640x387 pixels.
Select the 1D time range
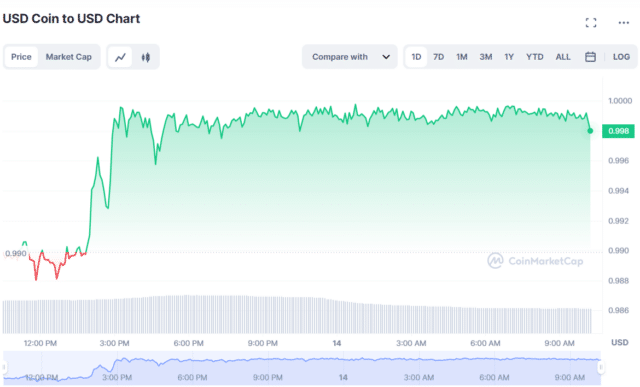coord(416,57)
